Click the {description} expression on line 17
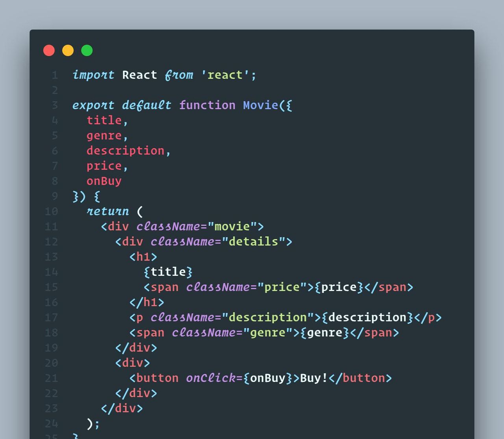The height and width of the screenshot is (439, 504). (367, 317)
